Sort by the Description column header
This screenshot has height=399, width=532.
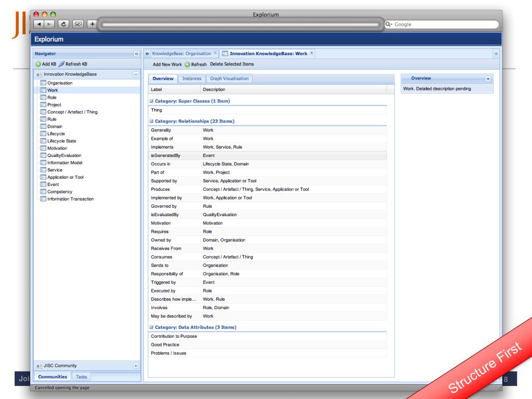(294, 89)
